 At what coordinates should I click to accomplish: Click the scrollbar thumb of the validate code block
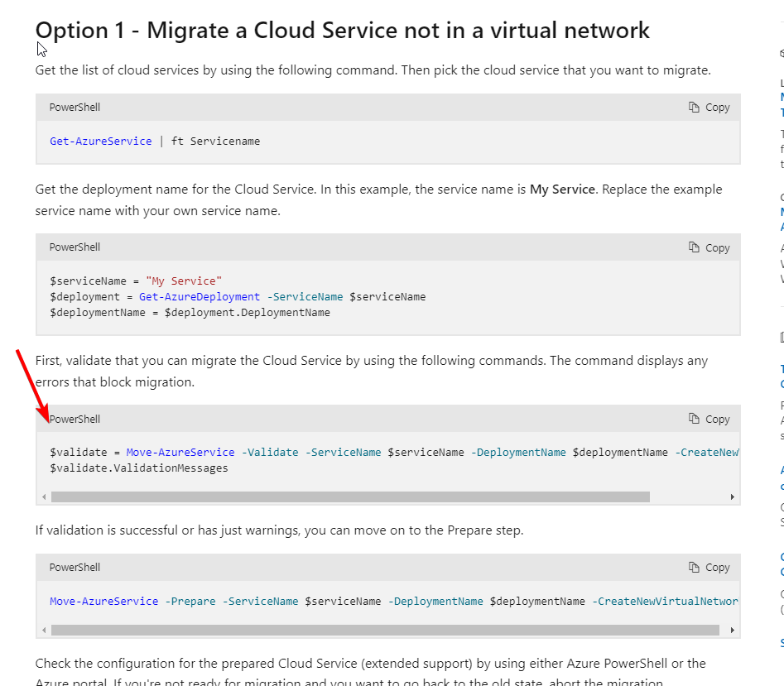(350, 497)
